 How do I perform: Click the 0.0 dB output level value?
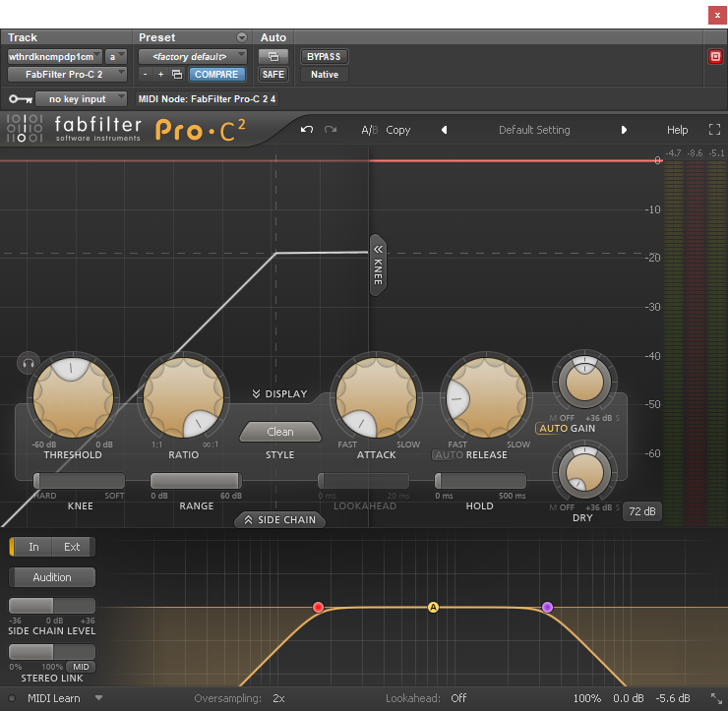point(628,698)
